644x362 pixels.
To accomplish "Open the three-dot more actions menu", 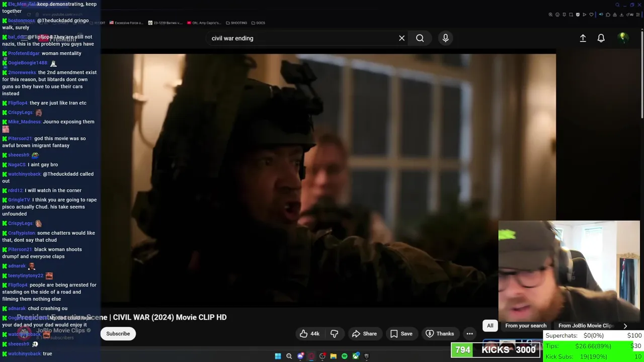I will [x=469, y=334].
